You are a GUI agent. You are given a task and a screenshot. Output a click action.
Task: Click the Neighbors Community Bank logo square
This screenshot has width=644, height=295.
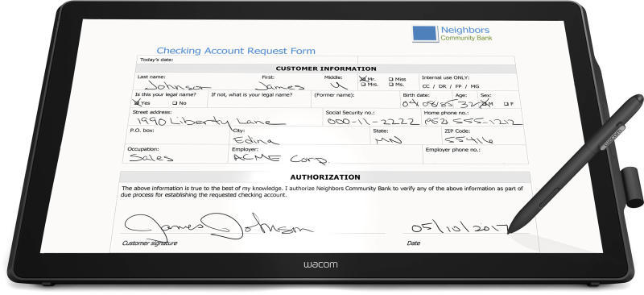coord(425,33)
